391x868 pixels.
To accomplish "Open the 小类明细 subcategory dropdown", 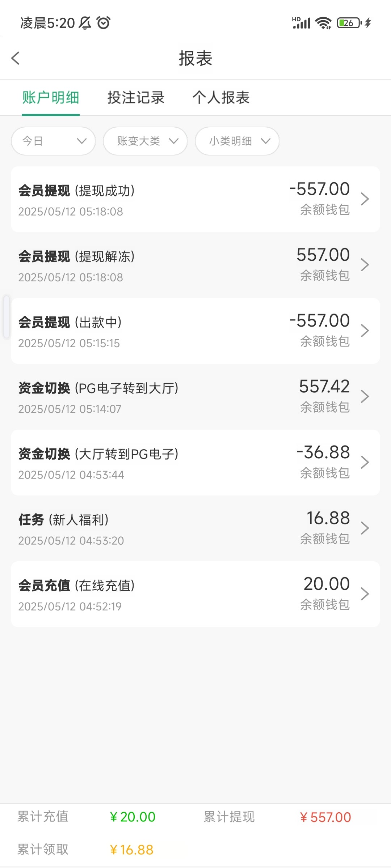I will 237,141.
